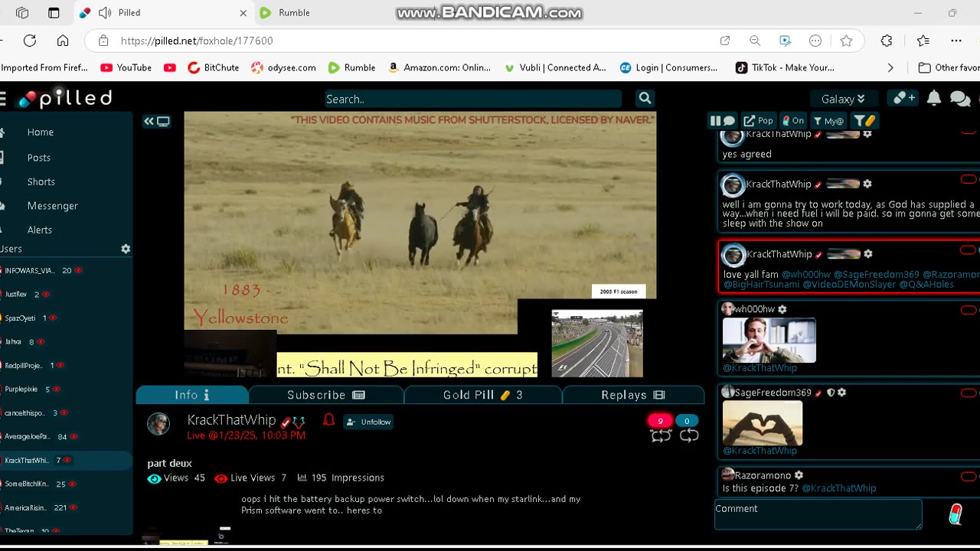The height and width of the screenshot is (551, 980).
Task: Open Alerts in the sidebar
Action: pyautogui.click(x=40, y=230)
